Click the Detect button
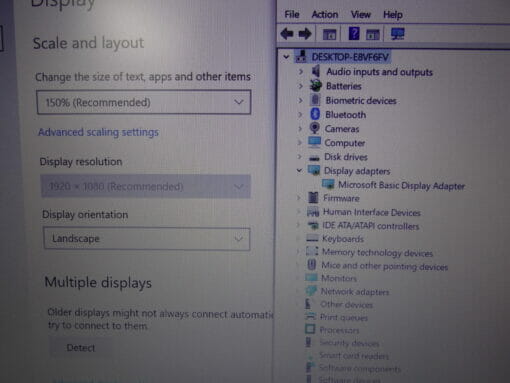510x383 pixels. pos(81,348)
